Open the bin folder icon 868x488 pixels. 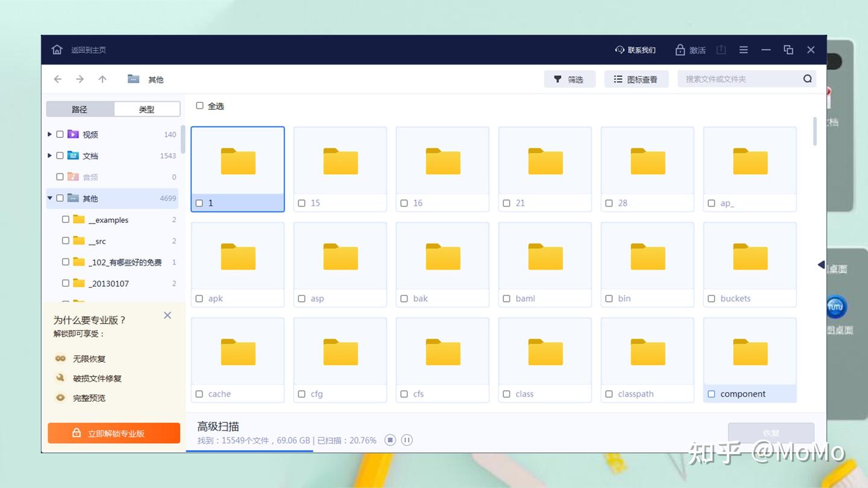647,256
